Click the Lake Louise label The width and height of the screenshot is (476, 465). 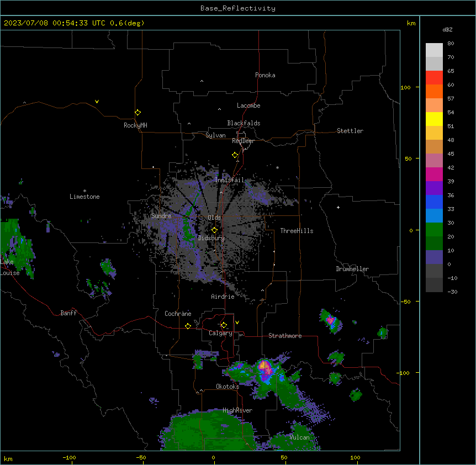click(x=10, y=267)
